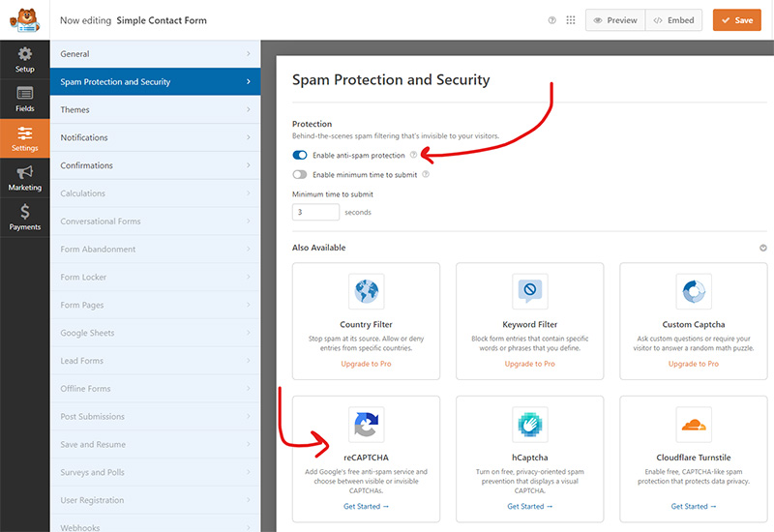Click the Custom Captcha ring icon
The image size is (774, 532).
click(694, 291)
